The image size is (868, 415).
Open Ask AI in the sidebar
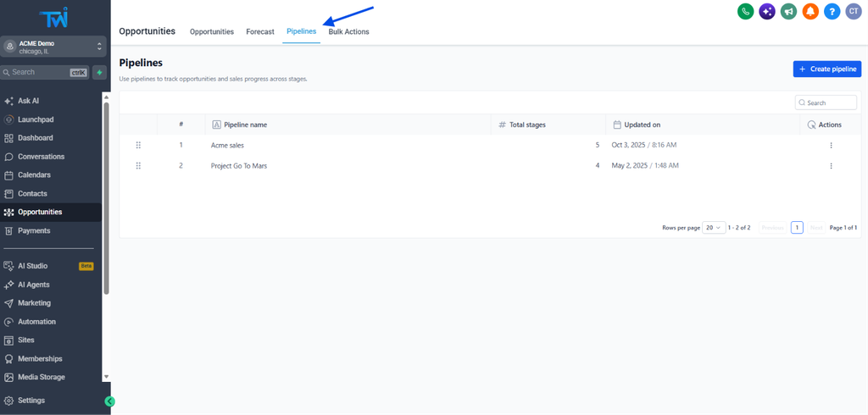click(x=28, y=101)
